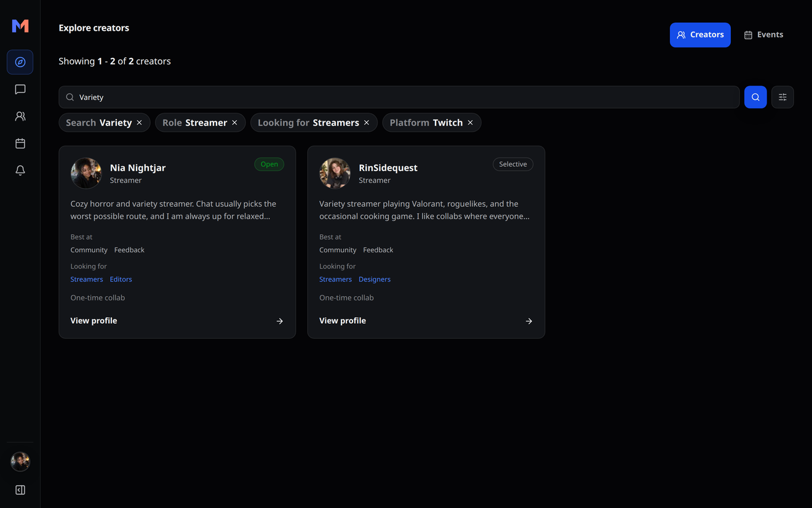Remove the Search Variety filter chip
The width and height of the screenshot is (812, 508).
point(140,123)
